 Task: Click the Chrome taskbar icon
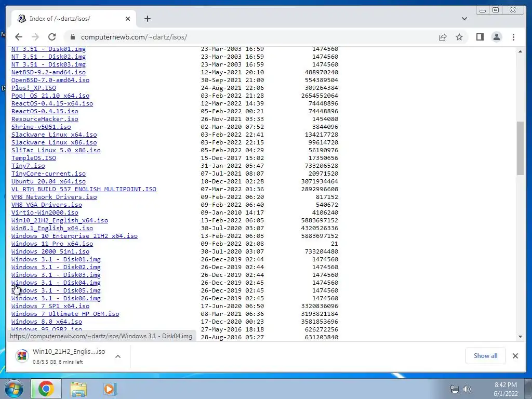(46, 389)
